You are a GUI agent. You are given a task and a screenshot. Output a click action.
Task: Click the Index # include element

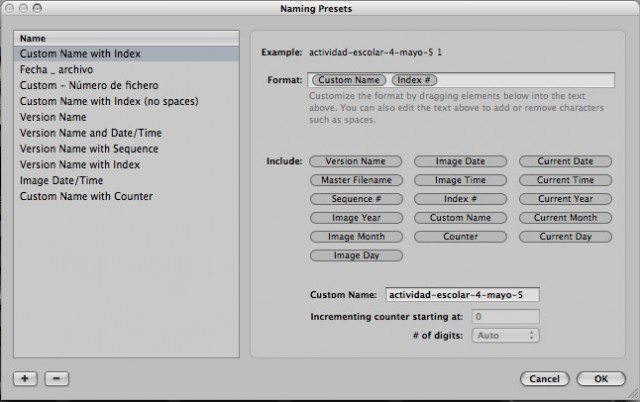coord(460,199)
